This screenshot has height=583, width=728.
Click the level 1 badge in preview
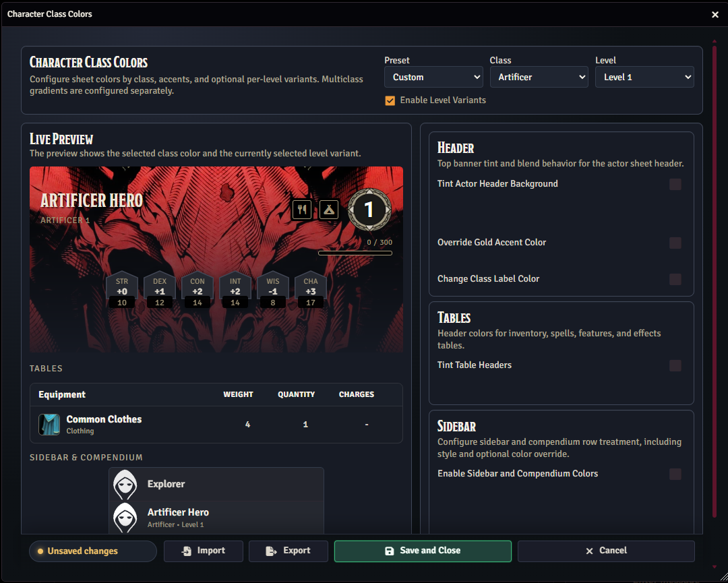[x=369, y=210]
